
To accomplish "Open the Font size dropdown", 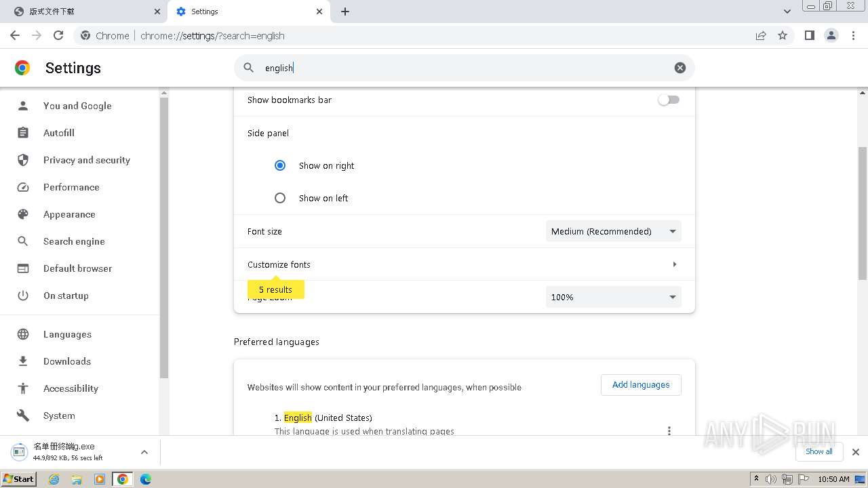I will click(613, 231).
